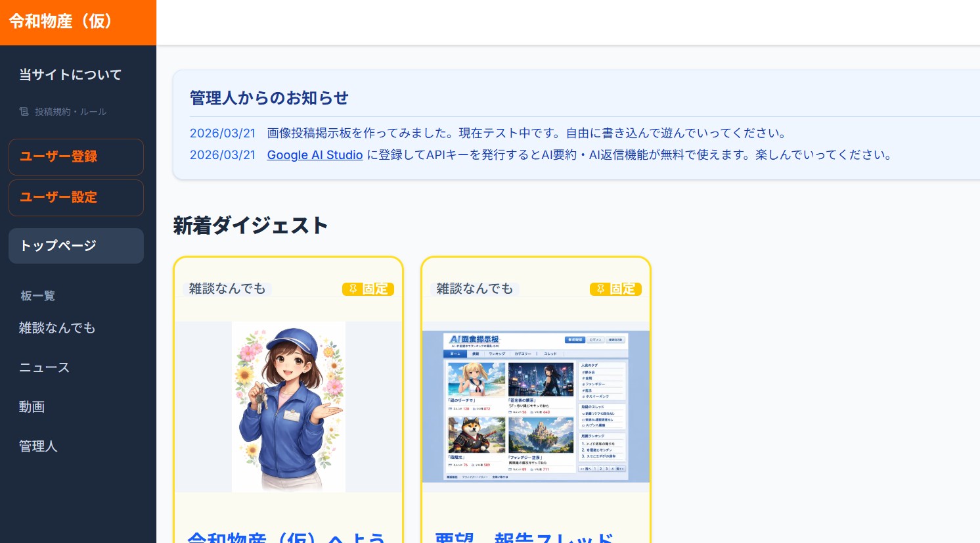The width and height of the screenshot is (980, 543).
Task: Select the 管理人 board in the sidebar
Action: pos(38,446)
